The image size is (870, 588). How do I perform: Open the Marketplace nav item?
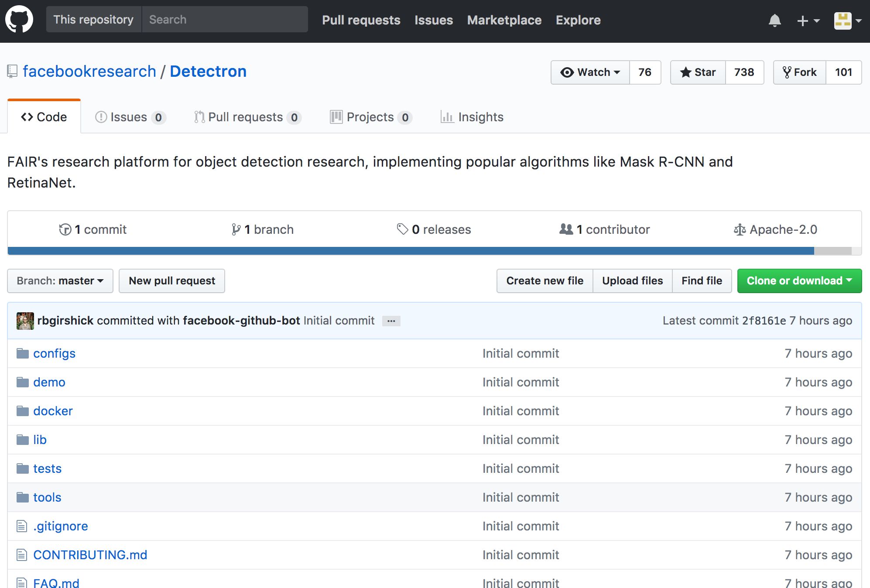click(504, 20)
